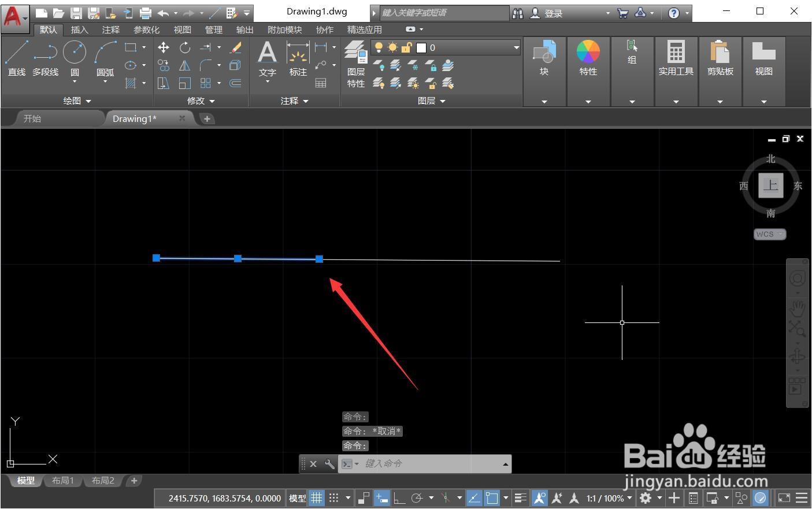Click the 剪贴板 (Clipboard) panel button
Viewport: 812px width, 509px height.
coord(720,58)
